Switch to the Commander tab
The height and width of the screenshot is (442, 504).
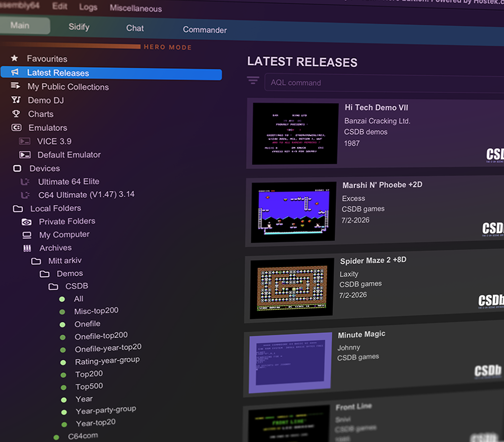(205, 30)
